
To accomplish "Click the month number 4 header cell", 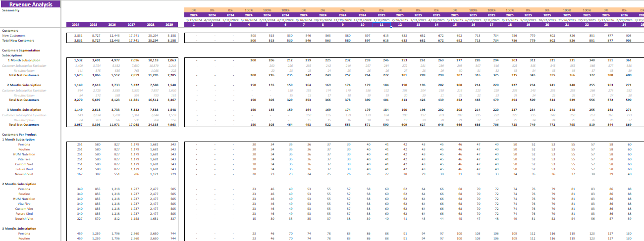I will [250, 25].
